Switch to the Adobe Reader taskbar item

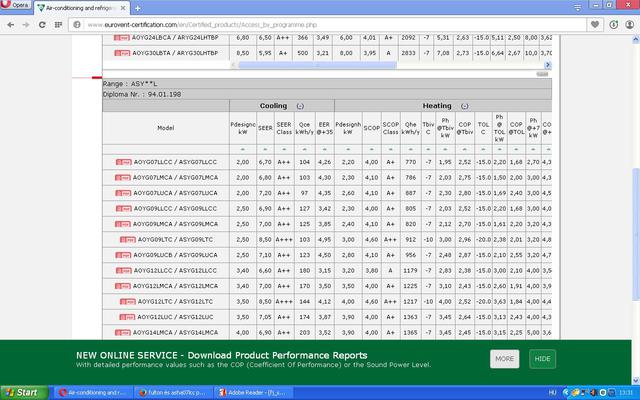(253, 393)
